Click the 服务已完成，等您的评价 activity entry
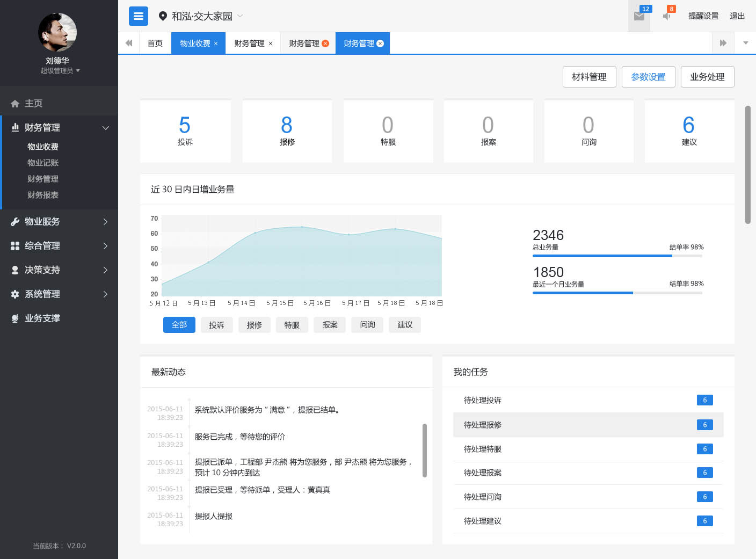 pos(240,437)
